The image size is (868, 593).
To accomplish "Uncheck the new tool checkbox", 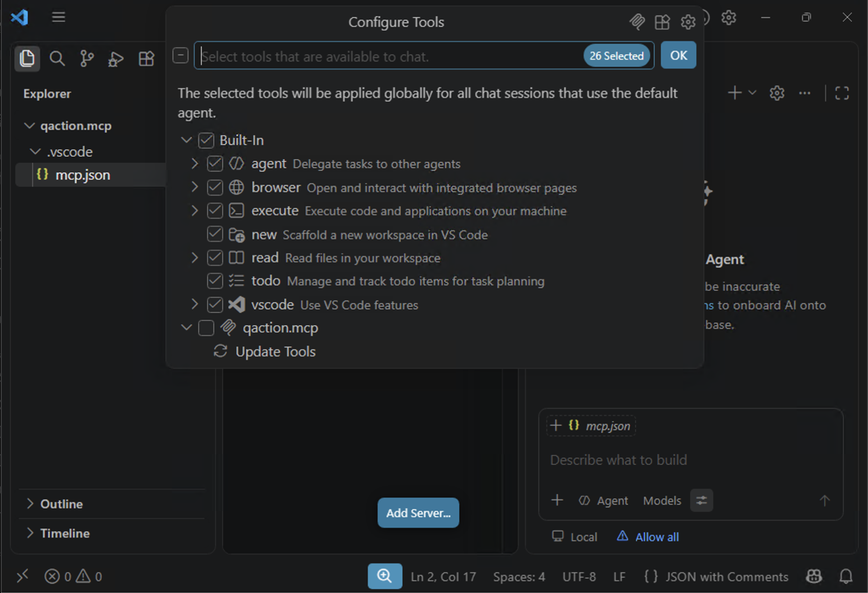I will pos(215,234).
